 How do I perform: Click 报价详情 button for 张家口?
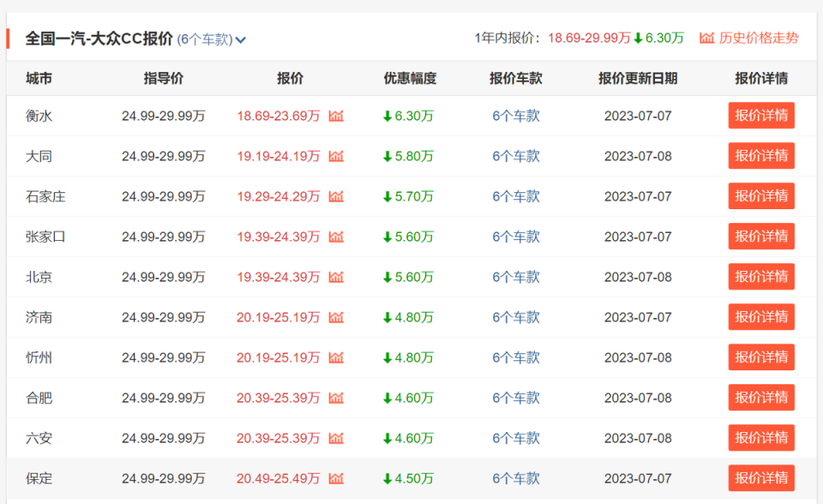(761, 237)
